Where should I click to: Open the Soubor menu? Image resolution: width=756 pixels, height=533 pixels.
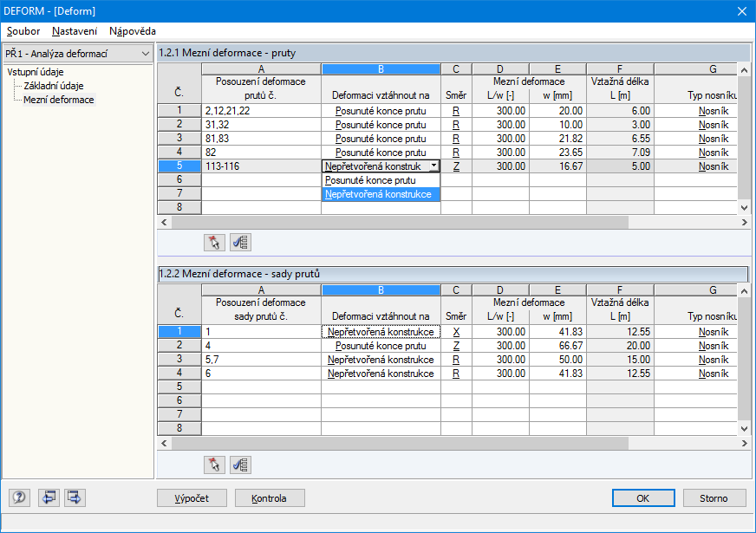coord(23,31)
